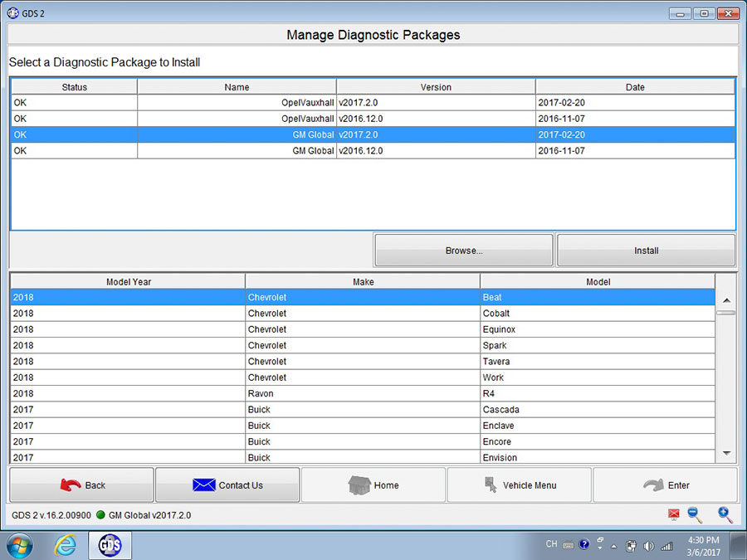747x560 pixels.
Task: Click the Home button
Action: click(373, 485)
